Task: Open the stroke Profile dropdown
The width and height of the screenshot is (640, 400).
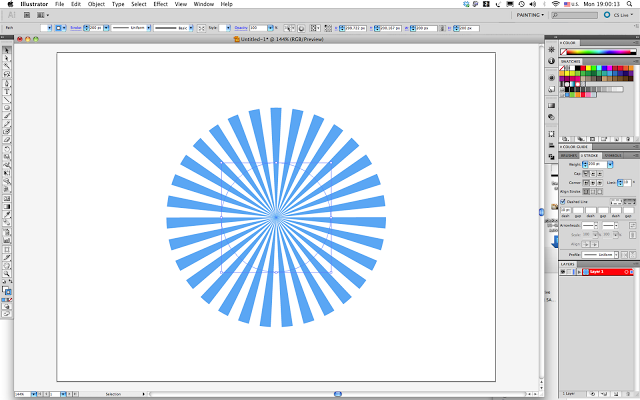Action: tap(600, 255)
